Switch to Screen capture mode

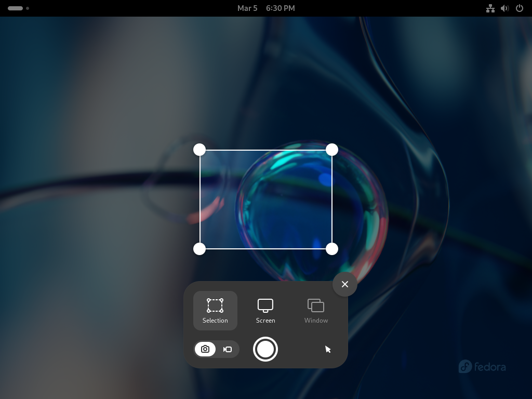(x=265, y=311)
